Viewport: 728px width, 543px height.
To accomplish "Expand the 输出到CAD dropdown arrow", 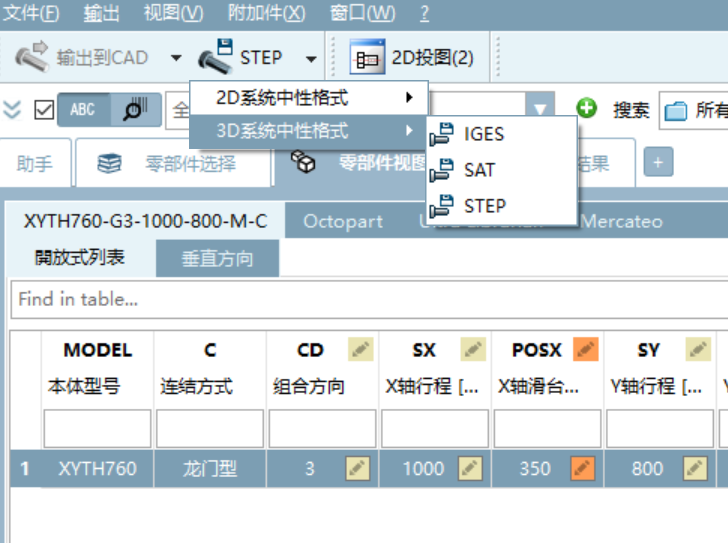I will pos(176,58).
